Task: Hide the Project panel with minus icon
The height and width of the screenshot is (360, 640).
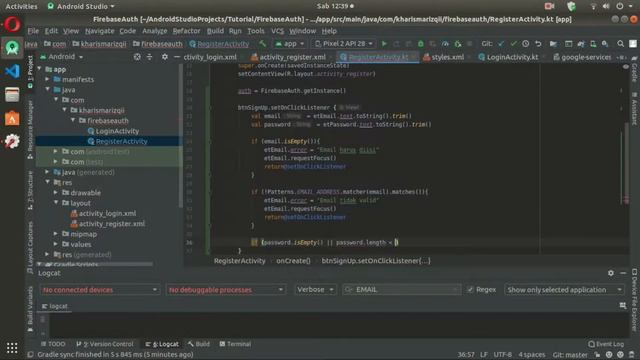Action: tap(177, 57)
